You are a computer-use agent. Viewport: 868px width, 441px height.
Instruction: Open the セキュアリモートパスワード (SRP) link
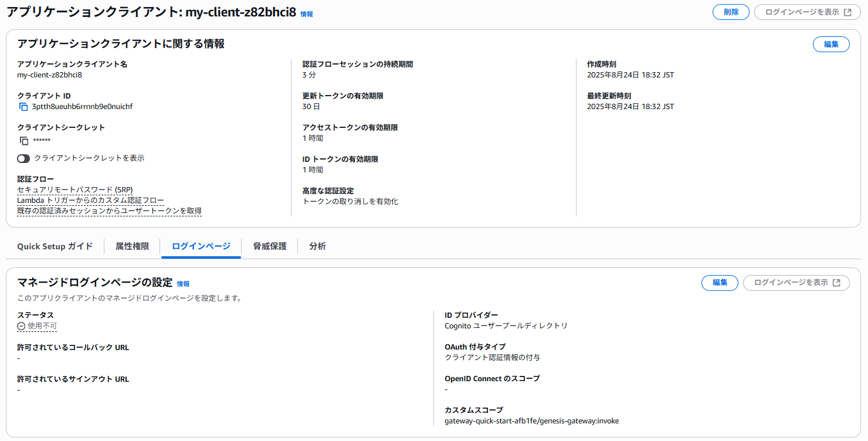74,189
